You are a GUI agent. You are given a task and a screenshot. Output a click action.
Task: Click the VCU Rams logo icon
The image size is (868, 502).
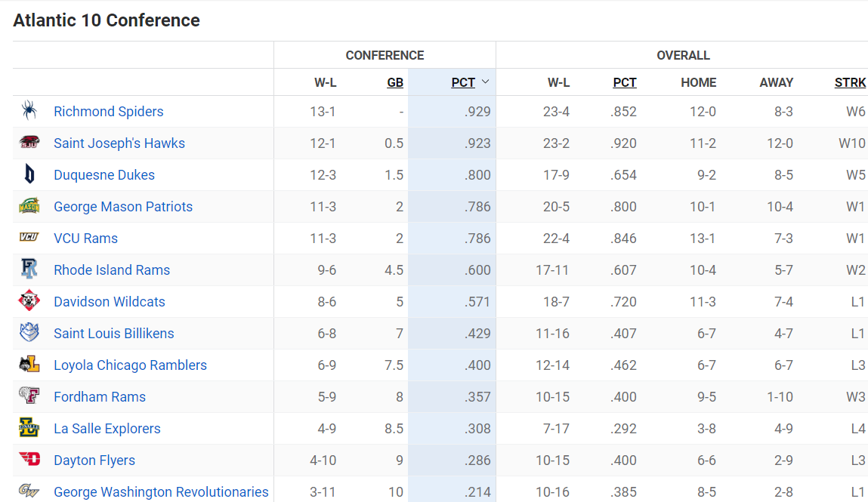29,238
